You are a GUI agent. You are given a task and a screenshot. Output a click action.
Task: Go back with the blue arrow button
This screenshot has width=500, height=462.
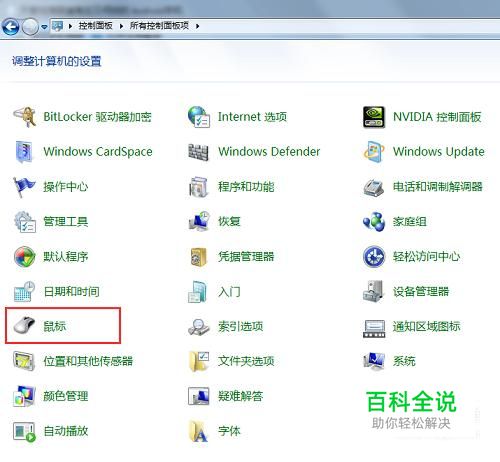(x=10, y=26)
